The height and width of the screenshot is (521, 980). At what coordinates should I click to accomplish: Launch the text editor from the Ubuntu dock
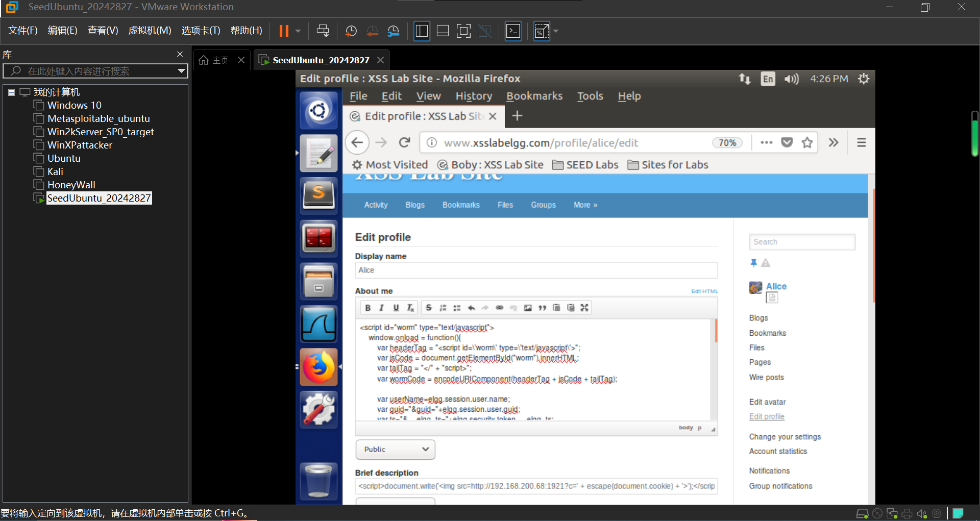318,153
